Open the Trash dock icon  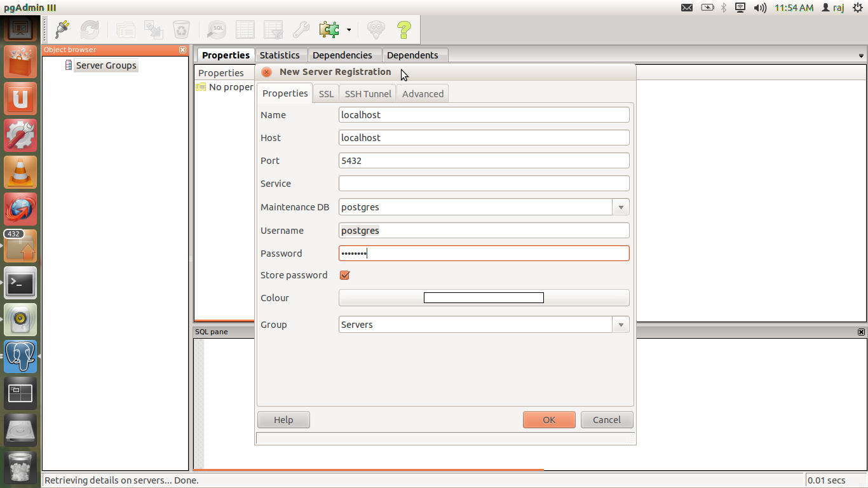point(20,468)
